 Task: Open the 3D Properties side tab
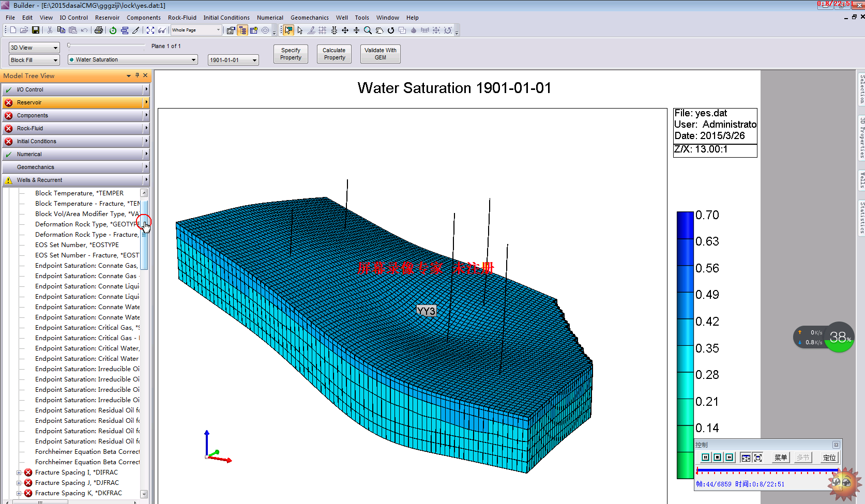861,138
